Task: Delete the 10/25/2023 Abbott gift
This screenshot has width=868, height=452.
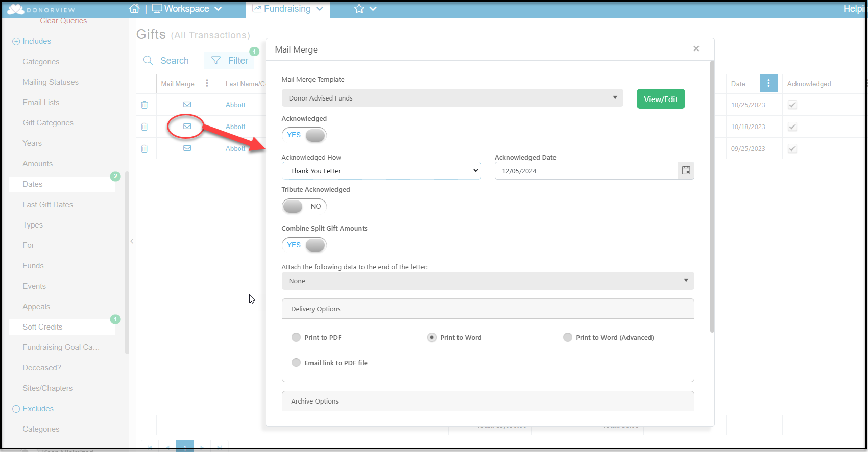Action: pyautogui.click(x=144, y=105)
